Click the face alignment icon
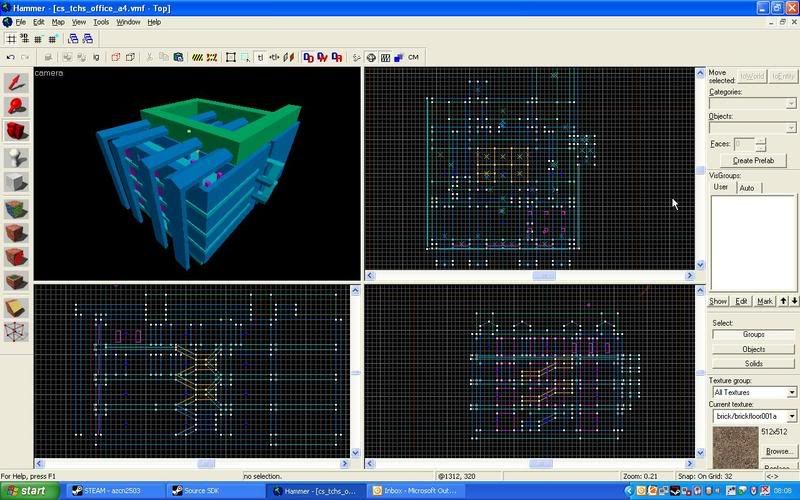 click(289, 57)
